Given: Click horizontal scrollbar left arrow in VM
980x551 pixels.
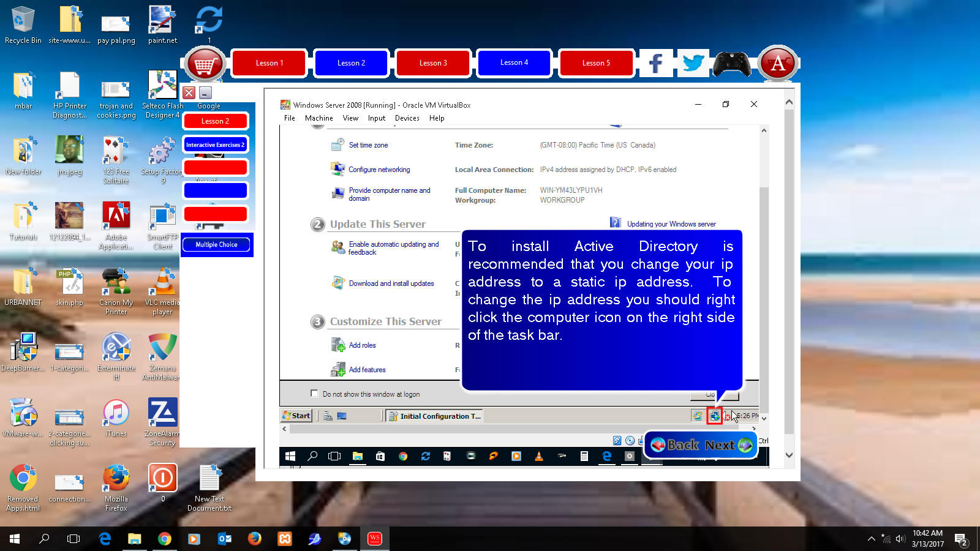Looking at the screenshot, I should point(284,429).
